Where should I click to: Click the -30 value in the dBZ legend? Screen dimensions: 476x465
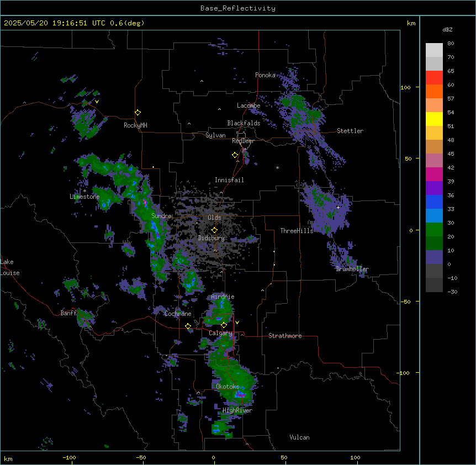tap(452, 292)
